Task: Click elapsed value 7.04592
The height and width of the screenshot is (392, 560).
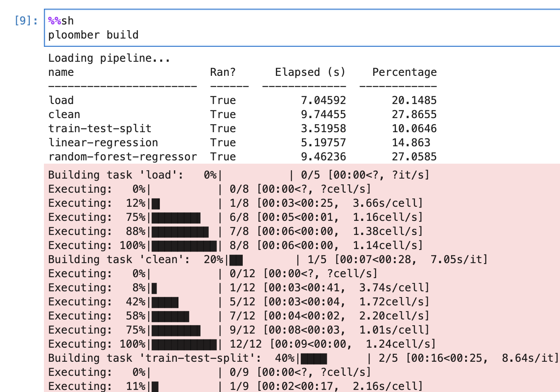Action: pos(323,100)
